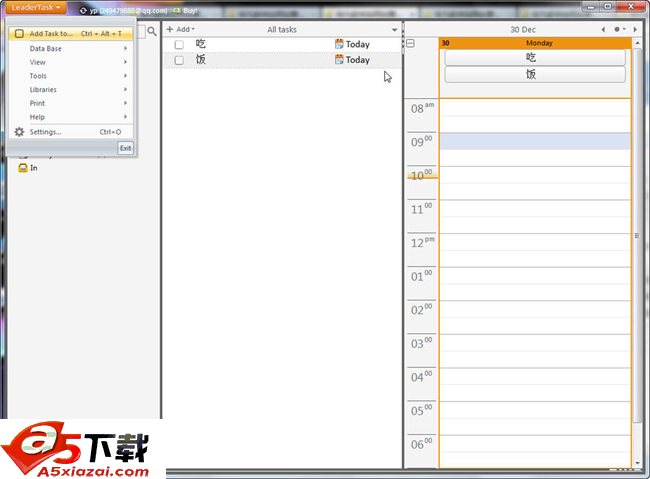The height and width of the screenshot is (479, 650).
Task: Click the Buy! link in title bar
Action: point(190,11)
